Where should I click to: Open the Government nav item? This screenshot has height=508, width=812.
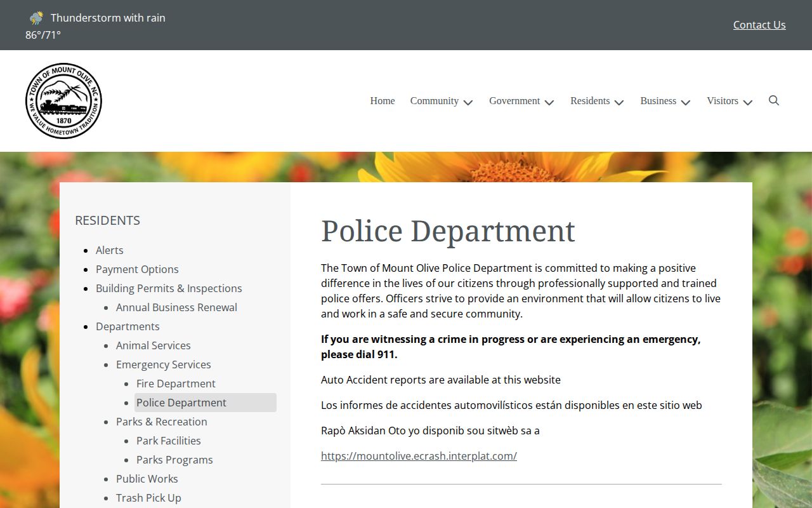click(x=514, y=101)
